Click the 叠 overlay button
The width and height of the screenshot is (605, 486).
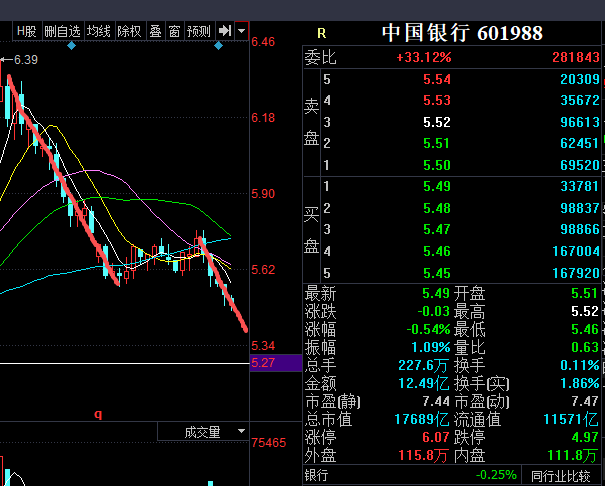pos(155,31)
